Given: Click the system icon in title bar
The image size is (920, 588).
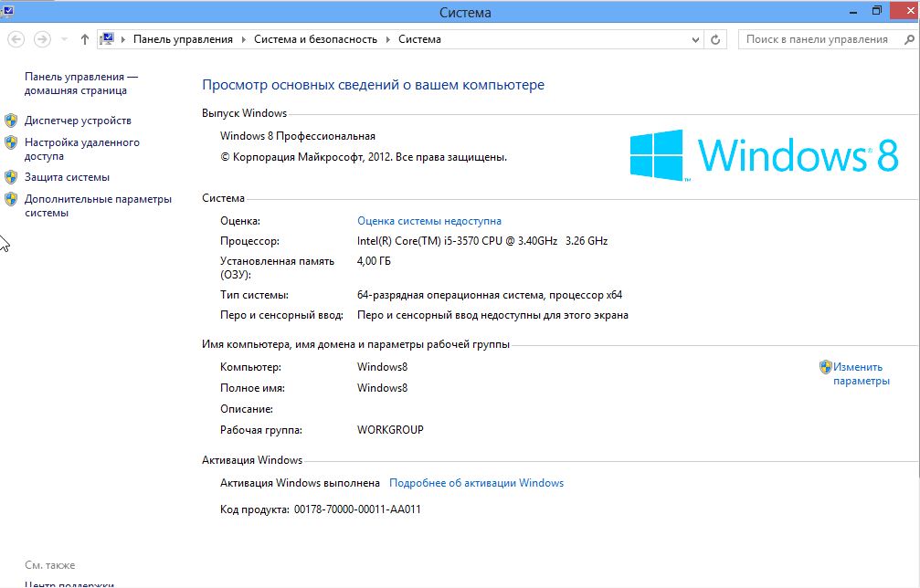Looking at the screenshot, I should 8,11.
